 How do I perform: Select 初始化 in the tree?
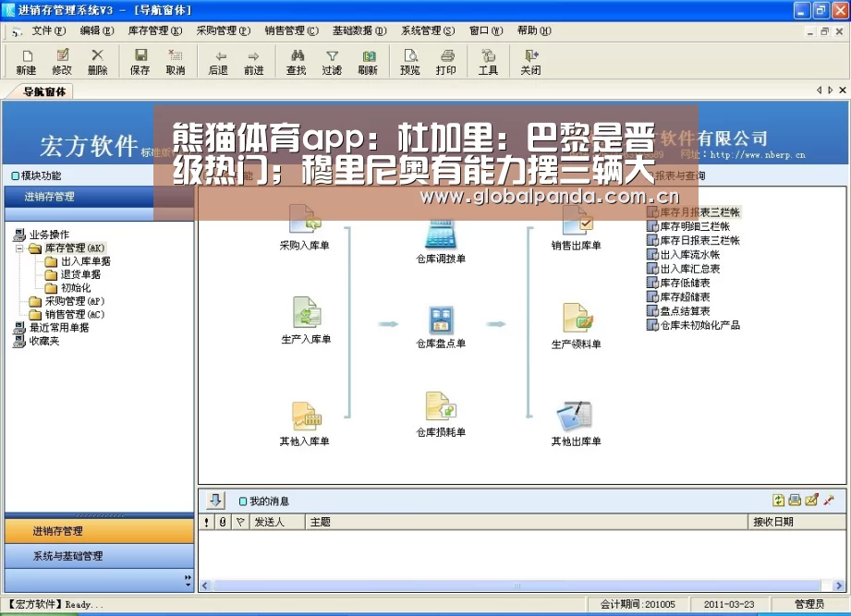click(x=76, y=288)
